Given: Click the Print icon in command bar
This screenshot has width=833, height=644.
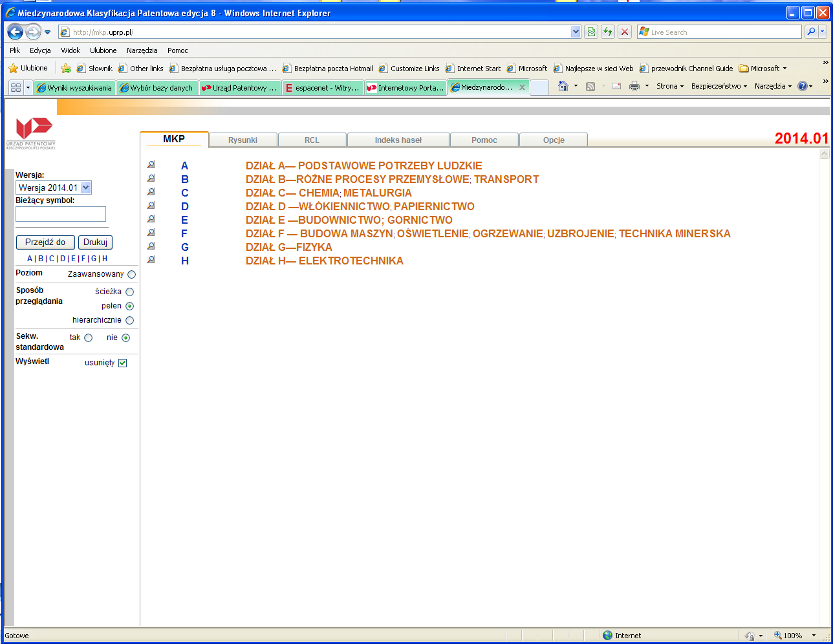Looking at the screenshot, I should (x=634, y=86).
